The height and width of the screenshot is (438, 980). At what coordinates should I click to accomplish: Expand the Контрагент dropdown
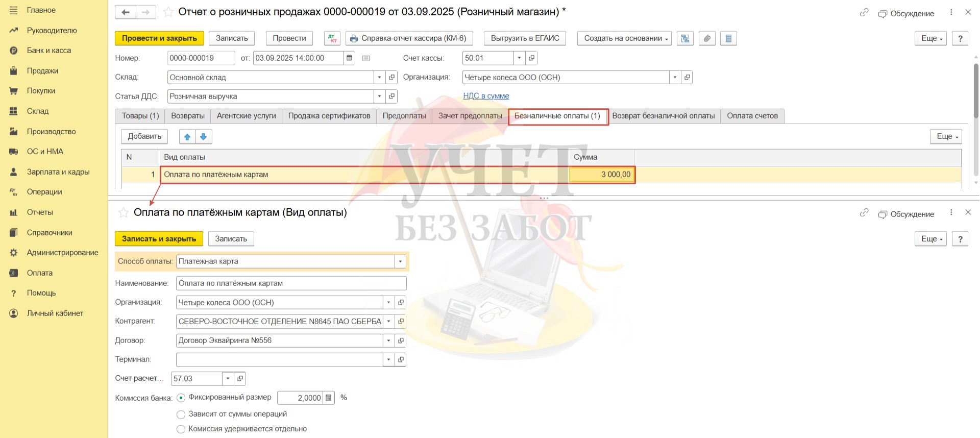click(388, 322)
